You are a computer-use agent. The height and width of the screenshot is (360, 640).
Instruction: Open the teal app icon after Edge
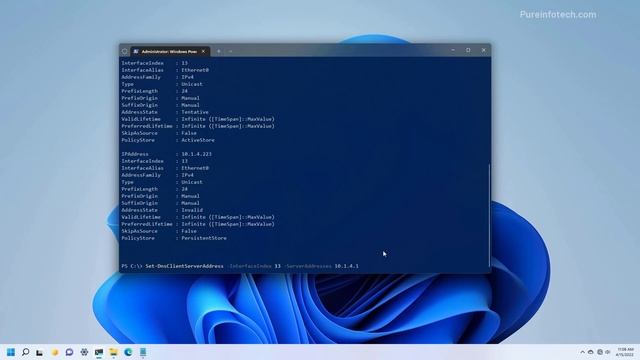(x=143, y=352)
